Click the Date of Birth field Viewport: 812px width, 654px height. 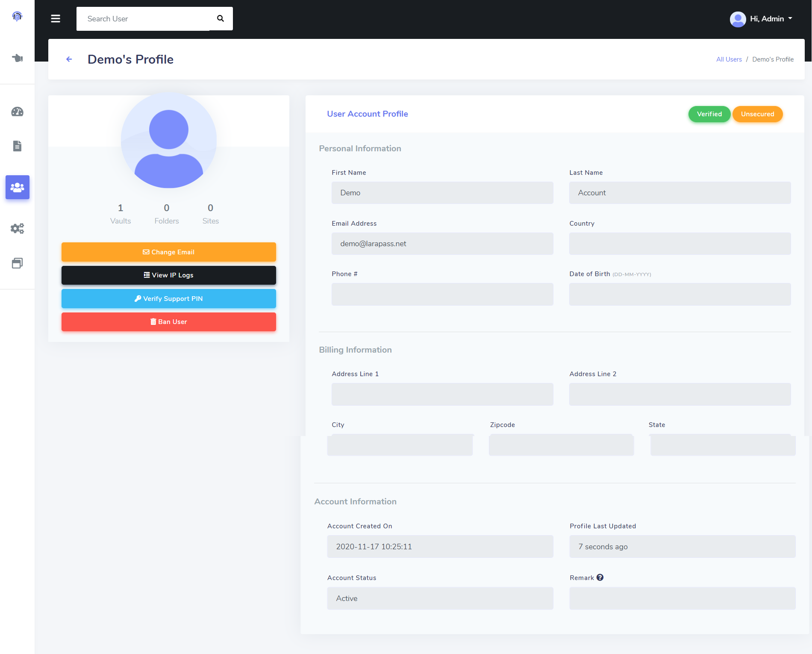[x=680, y=294]
